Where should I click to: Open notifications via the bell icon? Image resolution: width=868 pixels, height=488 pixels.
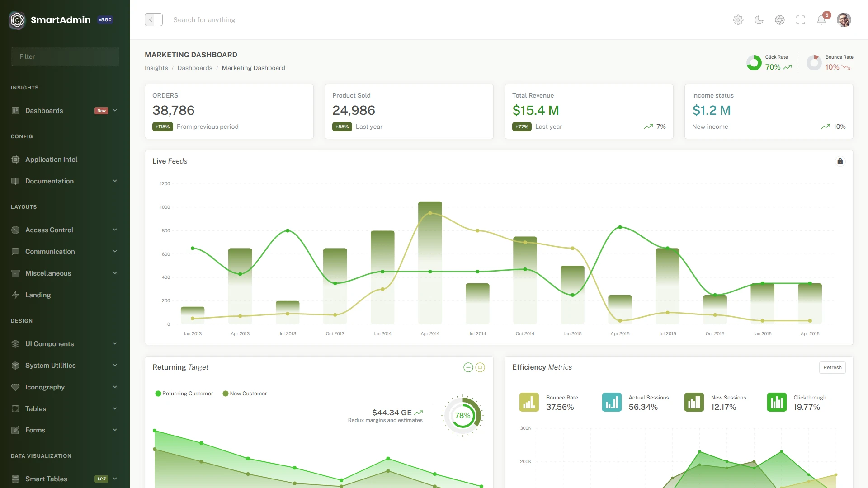[821, 20]
